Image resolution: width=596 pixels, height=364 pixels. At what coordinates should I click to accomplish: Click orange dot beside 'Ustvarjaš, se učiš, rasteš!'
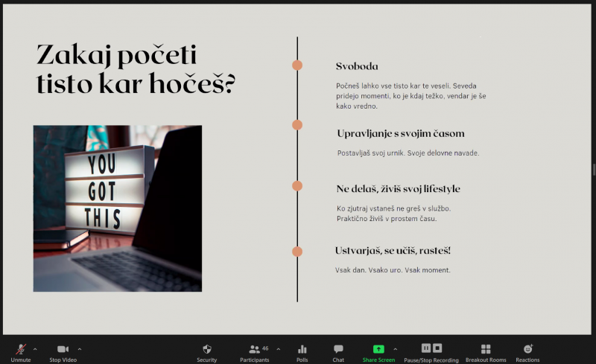[x=297, y=252]
